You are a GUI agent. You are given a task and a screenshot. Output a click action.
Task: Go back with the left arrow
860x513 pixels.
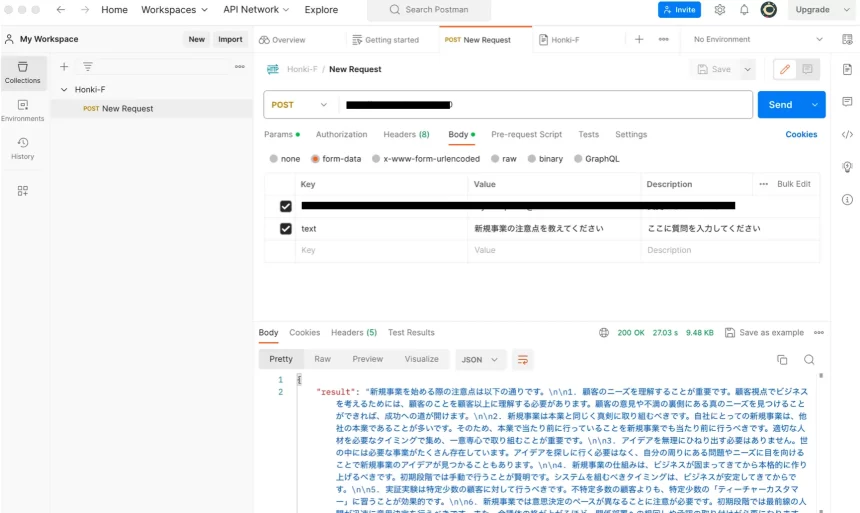pos(61,10)
